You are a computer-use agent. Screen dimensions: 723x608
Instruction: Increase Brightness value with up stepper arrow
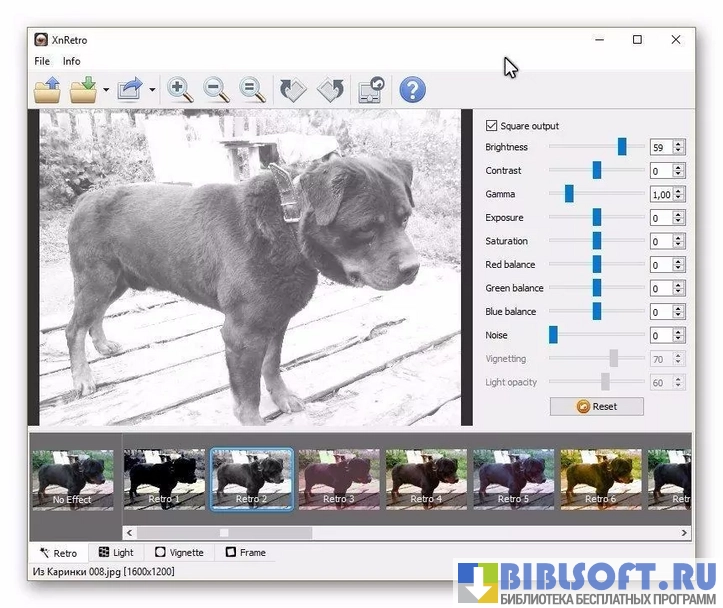pyautogui.click(x=679, y=144)
